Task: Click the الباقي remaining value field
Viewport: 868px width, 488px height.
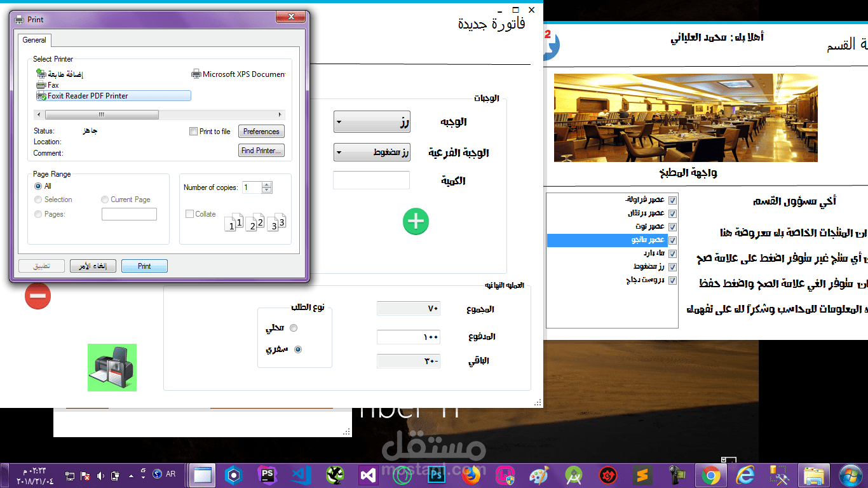Action: 409,361
